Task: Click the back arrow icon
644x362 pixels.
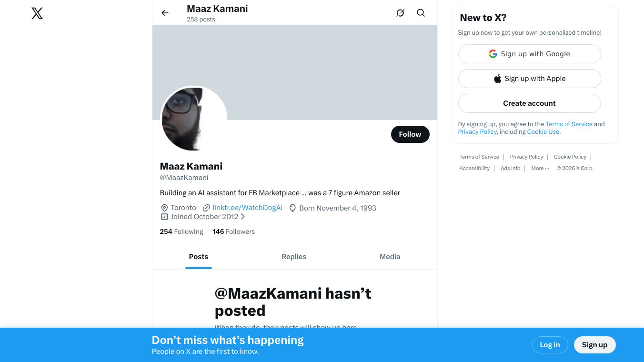Action: [165, 13]
